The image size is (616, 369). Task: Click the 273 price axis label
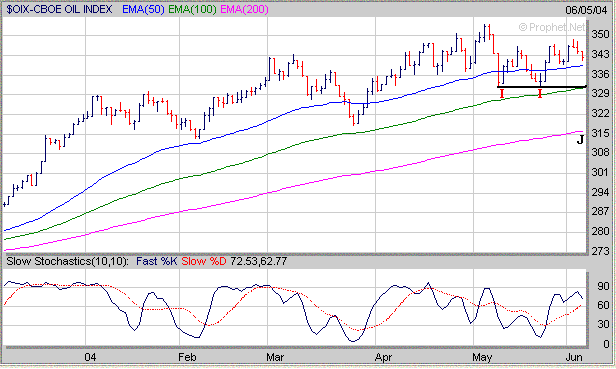click(x=600, y=251)
